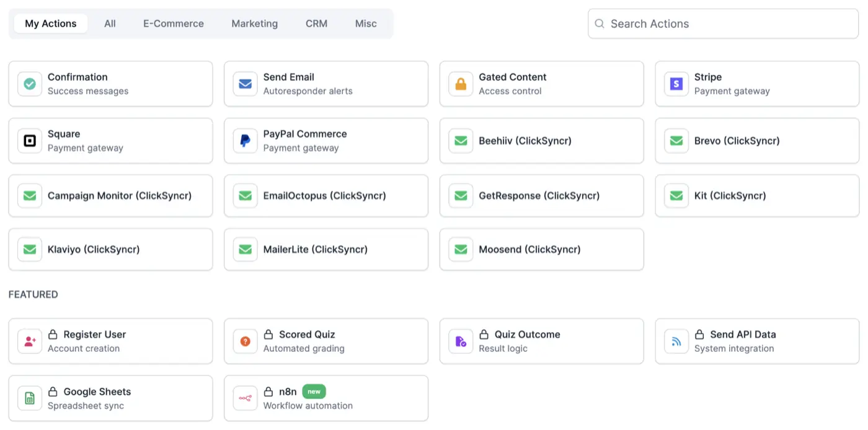The width and height of the screenshot is (868, 430).
Task: Click the green new badge on n8n
Action: tap(314, 392)
